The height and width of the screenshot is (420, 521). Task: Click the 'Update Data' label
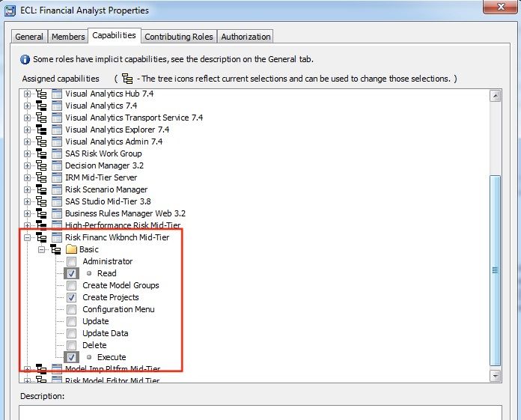coord(106,333)
